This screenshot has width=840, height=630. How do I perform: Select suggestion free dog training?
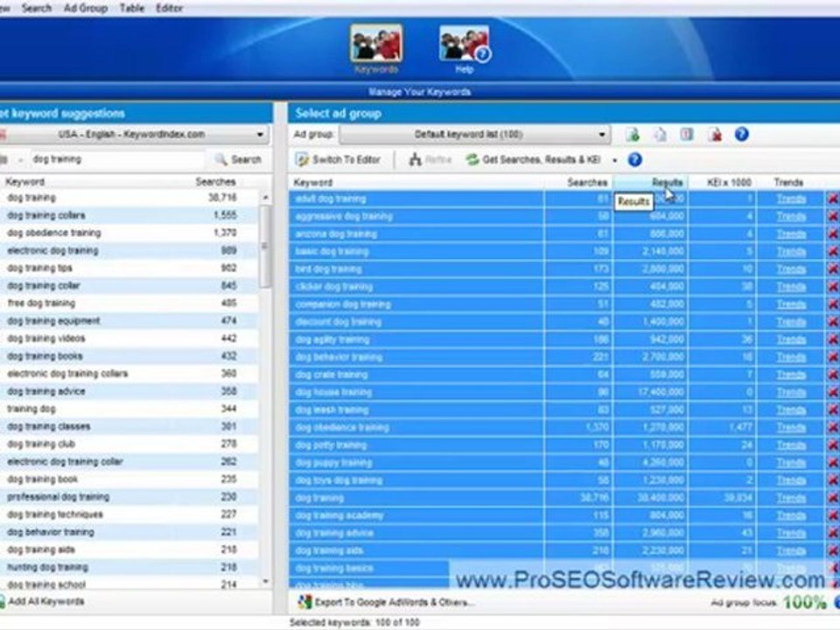(x=129, y=304)
